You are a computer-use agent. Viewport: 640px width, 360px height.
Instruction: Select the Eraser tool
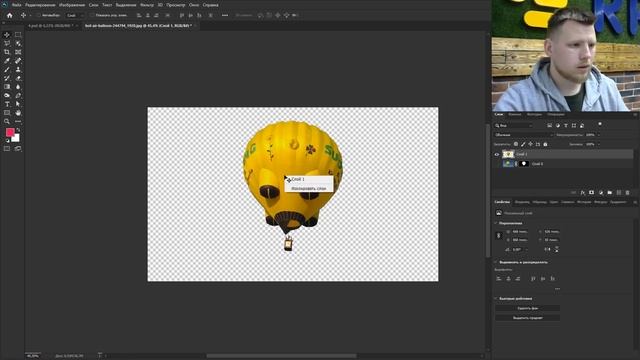tap(18, 78)
